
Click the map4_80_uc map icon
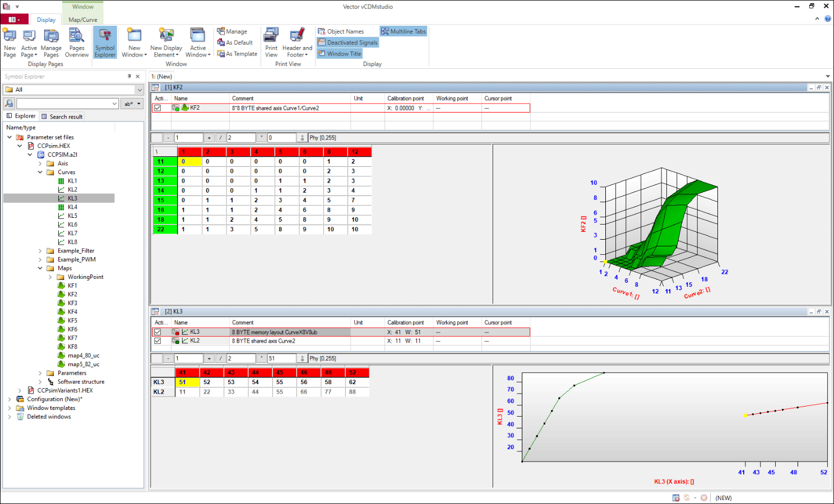tap(61, 356)
